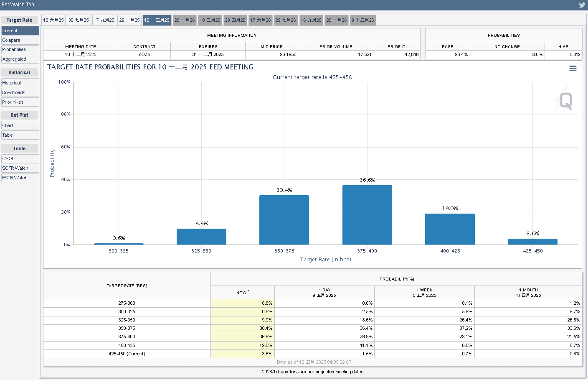Launch the CVOL tool

8,158
